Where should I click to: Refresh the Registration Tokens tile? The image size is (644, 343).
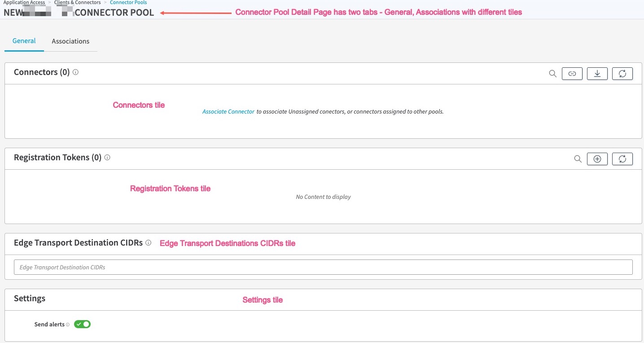tap(622, 159)
